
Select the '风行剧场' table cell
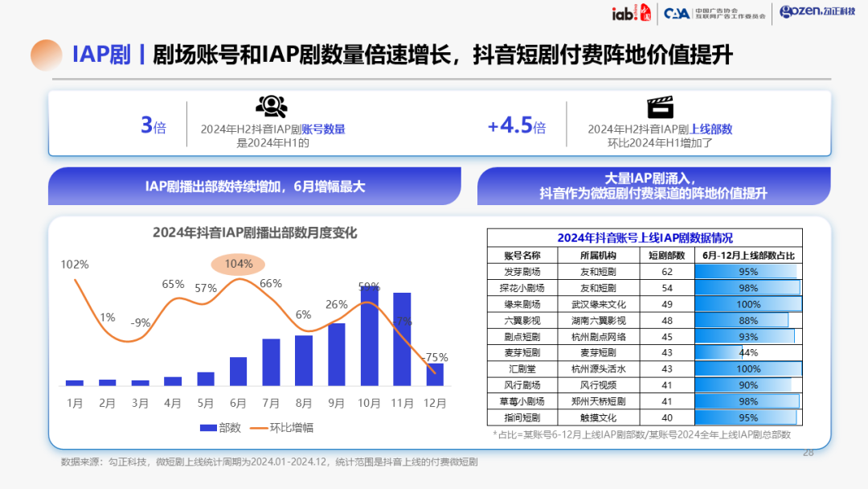(x=522, y=385)
